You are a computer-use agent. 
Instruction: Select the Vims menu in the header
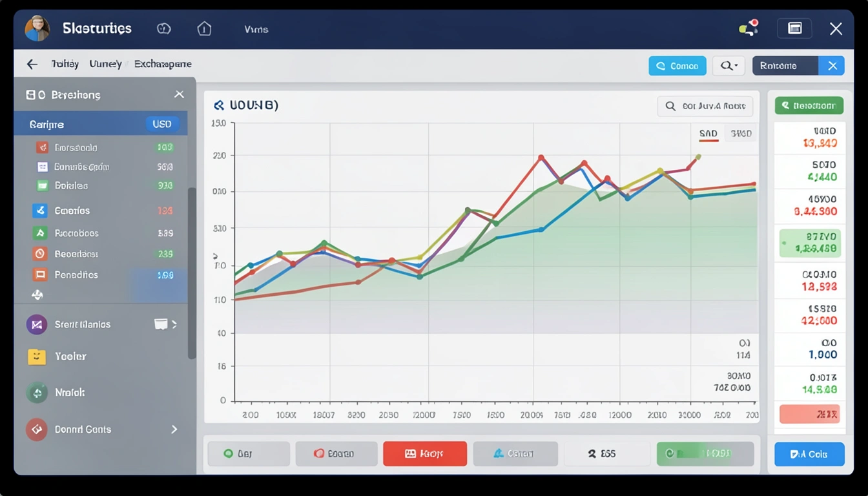point(256,29)
